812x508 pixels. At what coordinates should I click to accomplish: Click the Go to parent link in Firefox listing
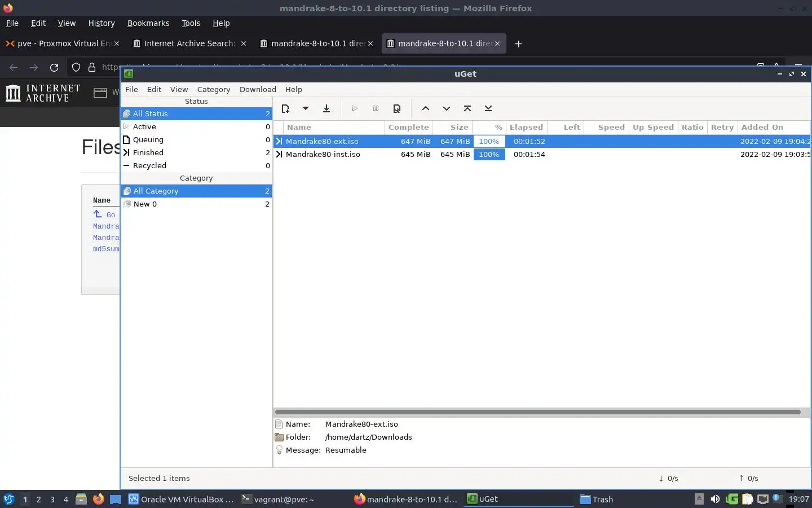click(x=104, y=214)
